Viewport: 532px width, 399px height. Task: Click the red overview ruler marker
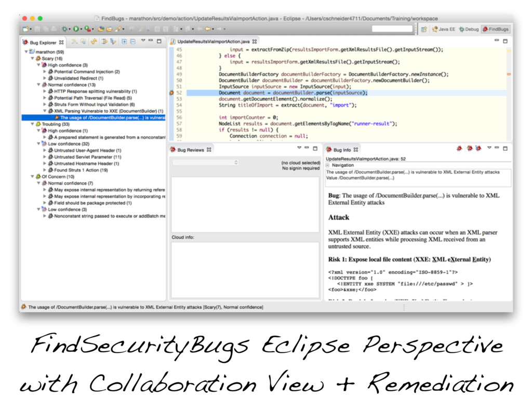click(509, 74)
